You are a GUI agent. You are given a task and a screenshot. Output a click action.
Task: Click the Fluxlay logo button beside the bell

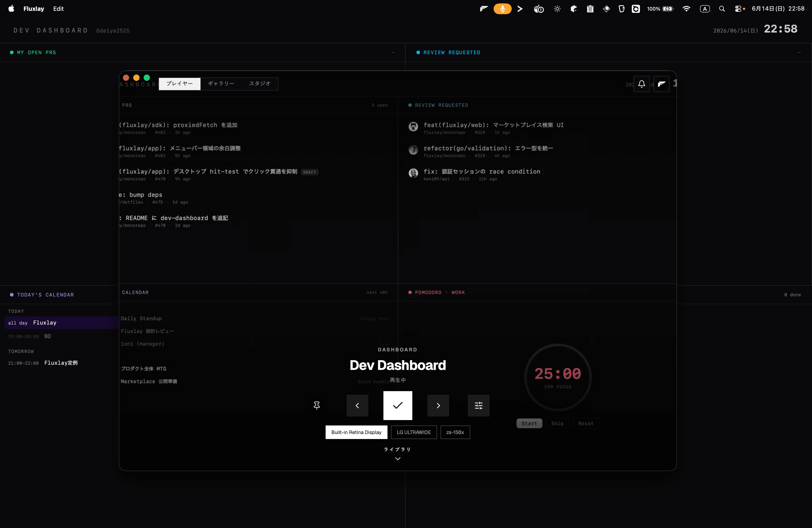[661, 84]
